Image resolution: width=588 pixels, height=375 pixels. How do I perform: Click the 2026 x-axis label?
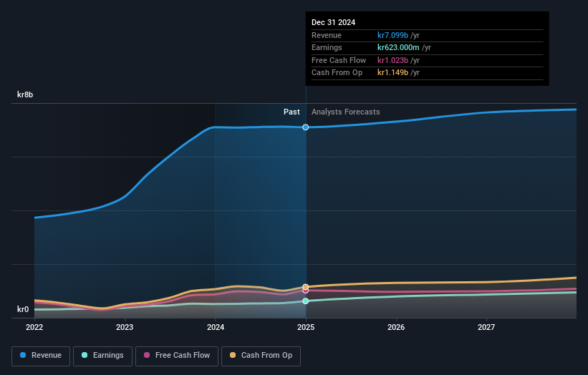(396, 327)
